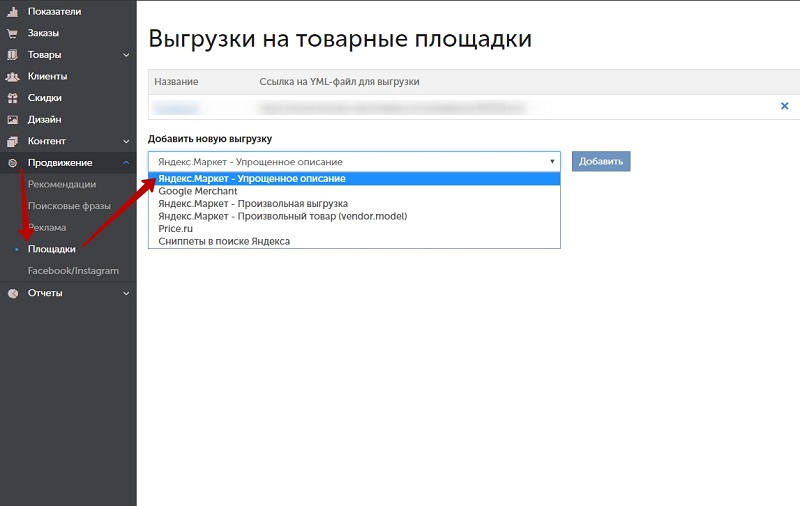The image size is (800, 506).
Task: Click the export type dropdown arrow
Action: 552,162
